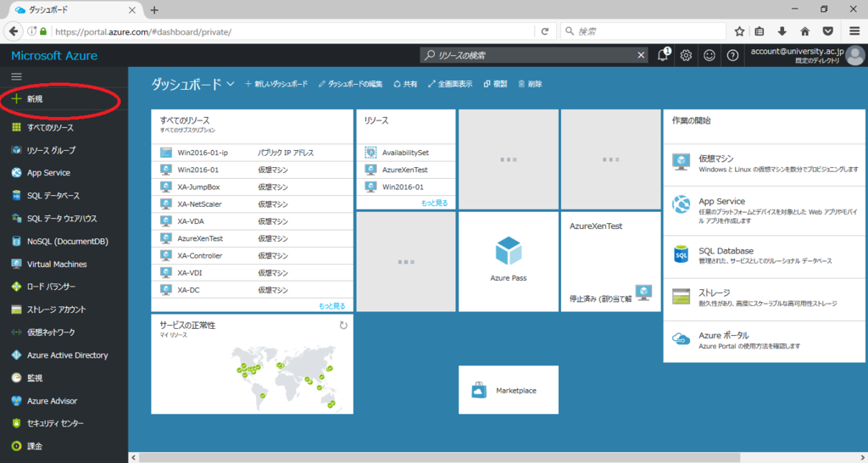Clear the resource search with X
The height and width of the screenshot is (463, 868).
coord(641,55)
